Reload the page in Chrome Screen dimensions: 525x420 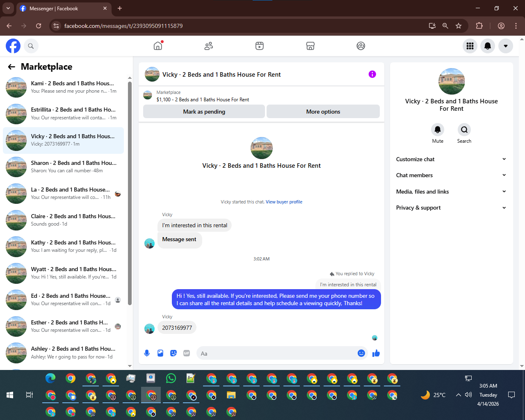click(39, 26)
